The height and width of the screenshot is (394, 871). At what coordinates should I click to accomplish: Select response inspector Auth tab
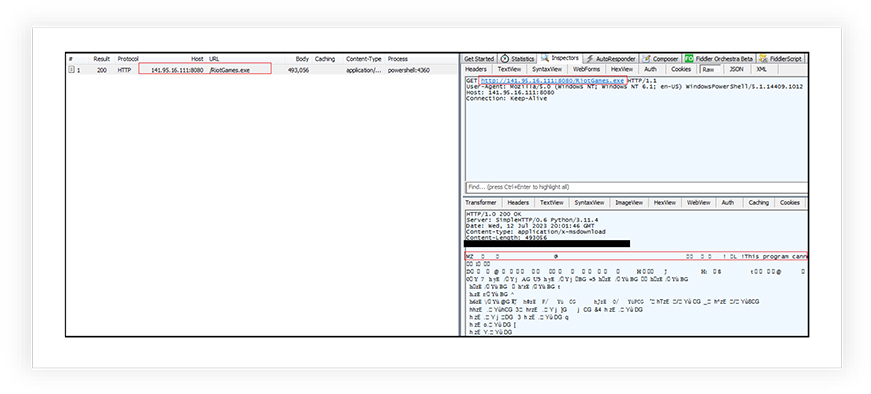pos(728,203)
